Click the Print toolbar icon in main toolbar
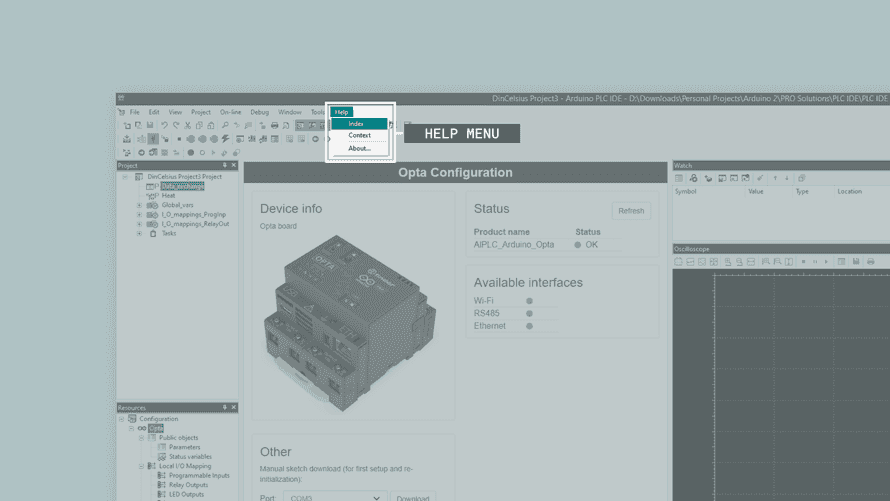The width and height of the screenshot is (890, 501). coord(275,125)
